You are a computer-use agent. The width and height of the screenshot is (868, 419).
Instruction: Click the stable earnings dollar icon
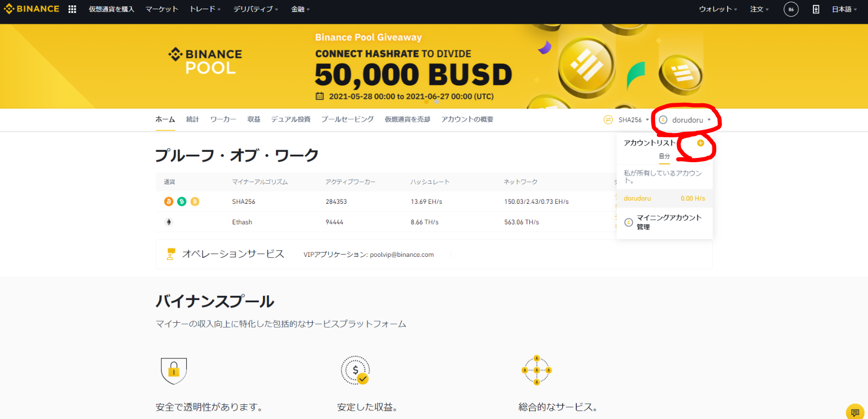355,370
